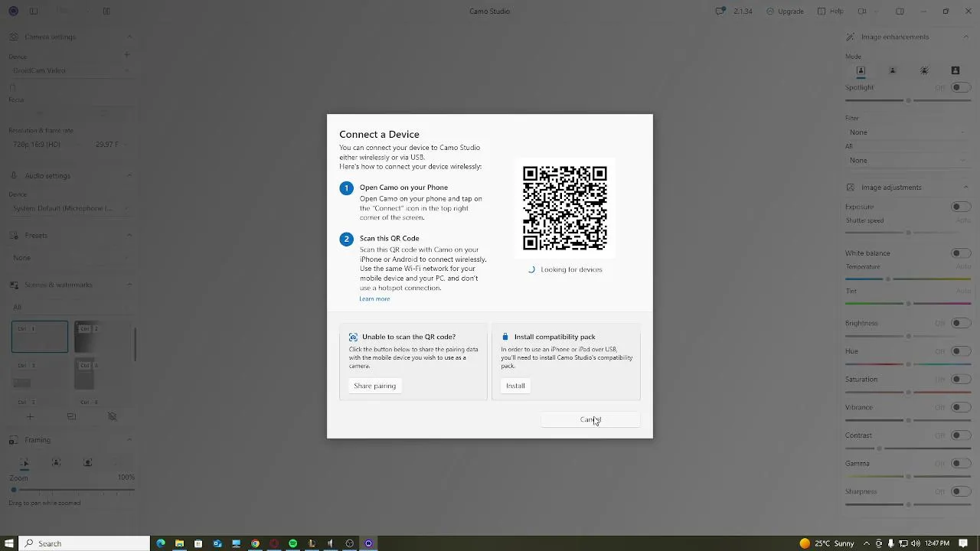Toggle the Gamma switch
Image resolution: width=980 pixels, height=551 pixels.
tap(961, 463)
